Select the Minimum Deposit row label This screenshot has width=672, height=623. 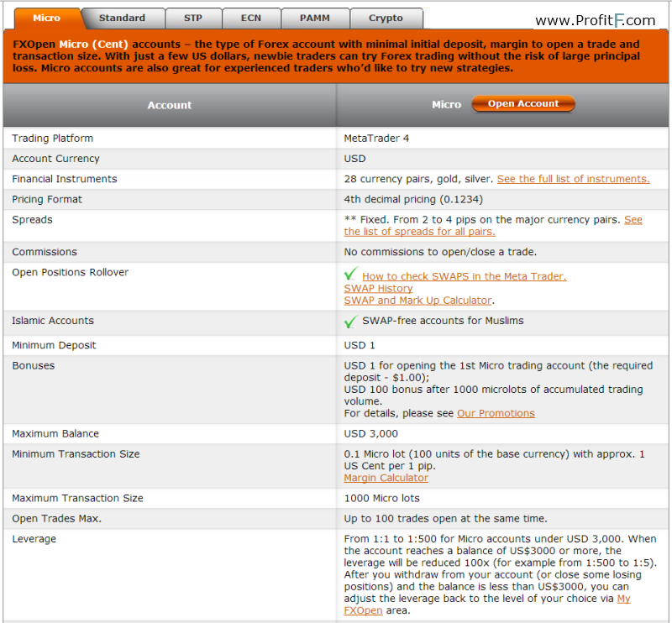(54, 345)
